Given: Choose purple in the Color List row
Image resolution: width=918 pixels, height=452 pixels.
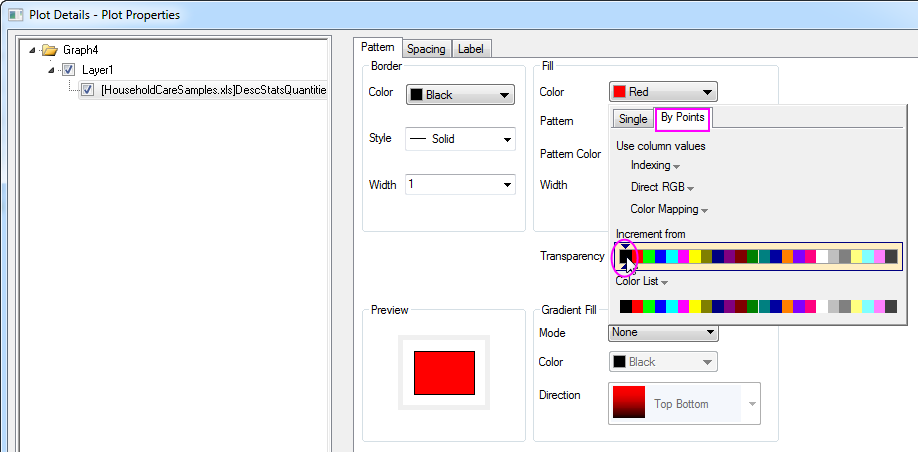Looking at the screenshot, I should (729, 306).
